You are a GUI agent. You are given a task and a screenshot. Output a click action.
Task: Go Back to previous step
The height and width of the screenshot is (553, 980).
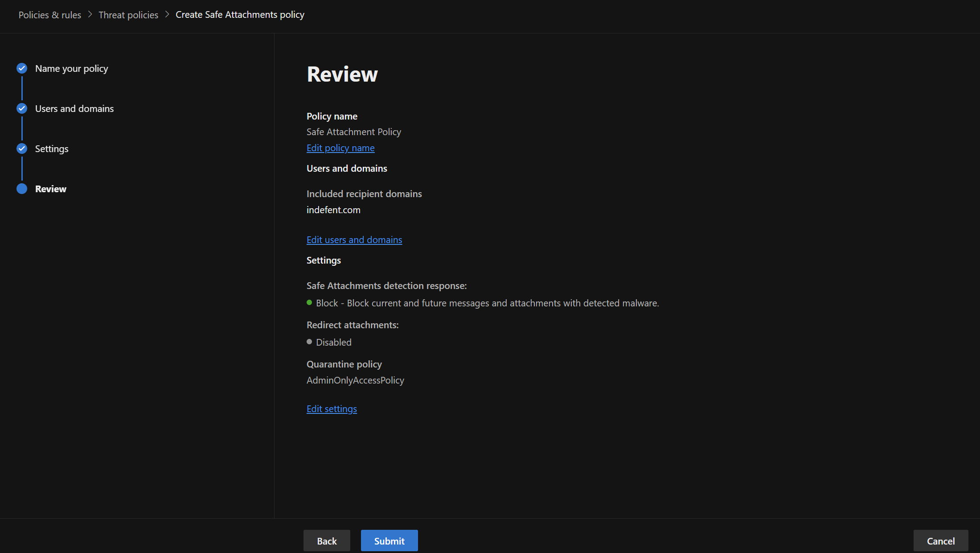tap(327, 541)
